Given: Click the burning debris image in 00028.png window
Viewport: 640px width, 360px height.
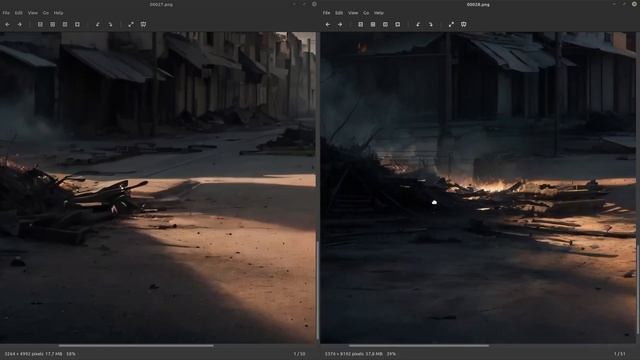Looking at the screenshot, I should [x=478, y=188].
